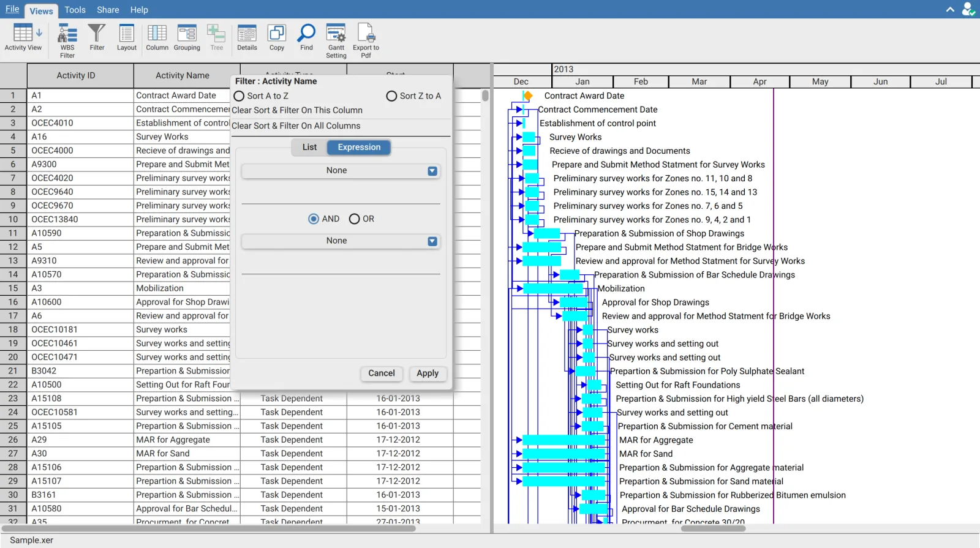Open the Tools tab
Screen dimensions: 980x548
pos(75,10)
